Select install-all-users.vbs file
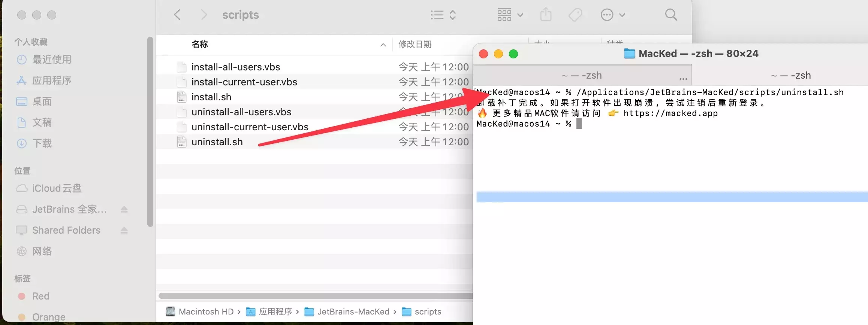868x325 pixels. pos(236,67)
